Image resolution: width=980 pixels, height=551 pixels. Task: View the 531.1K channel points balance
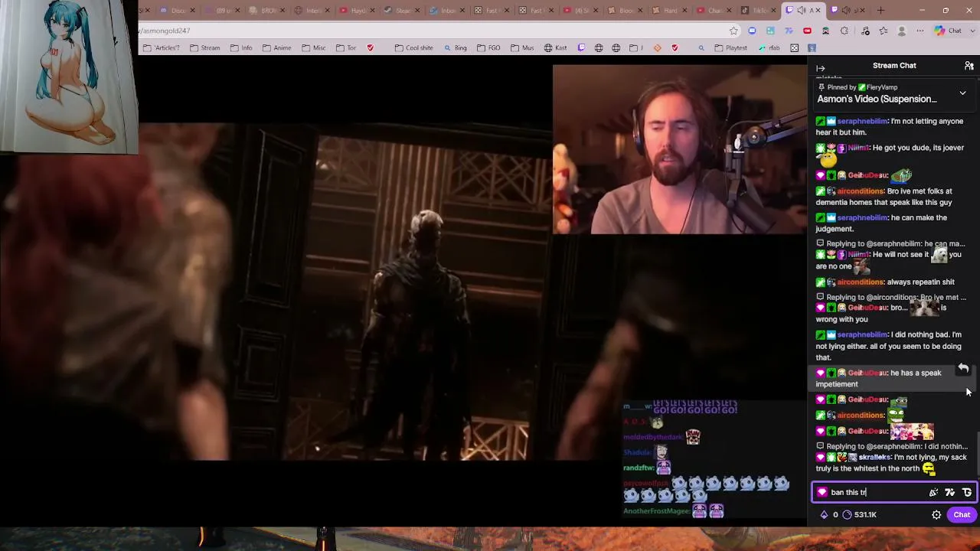[860, 515]
